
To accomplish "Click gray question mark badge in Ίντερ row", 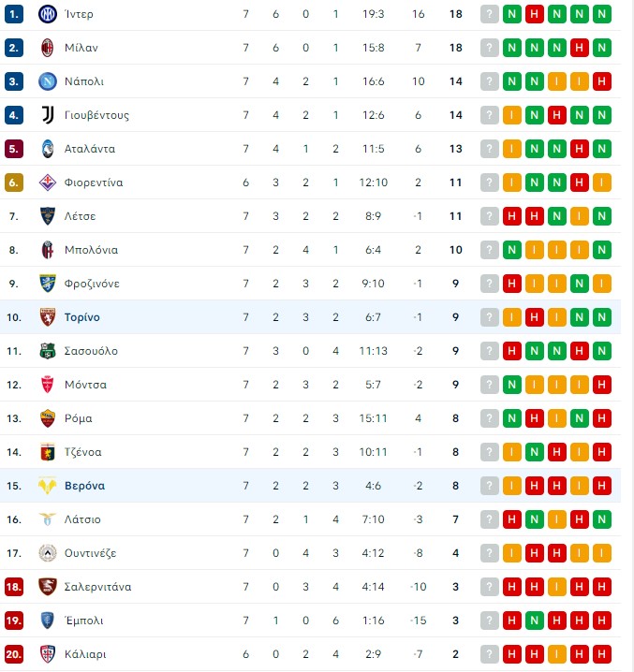I will pyautogui.click(x=490, y=14).
